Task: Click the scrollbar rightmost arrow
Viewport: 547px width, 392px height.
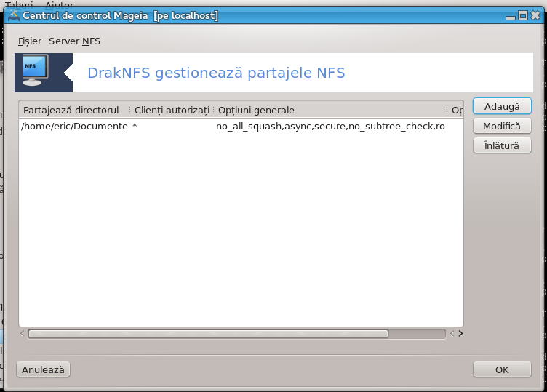Action: tap(460, 334)
